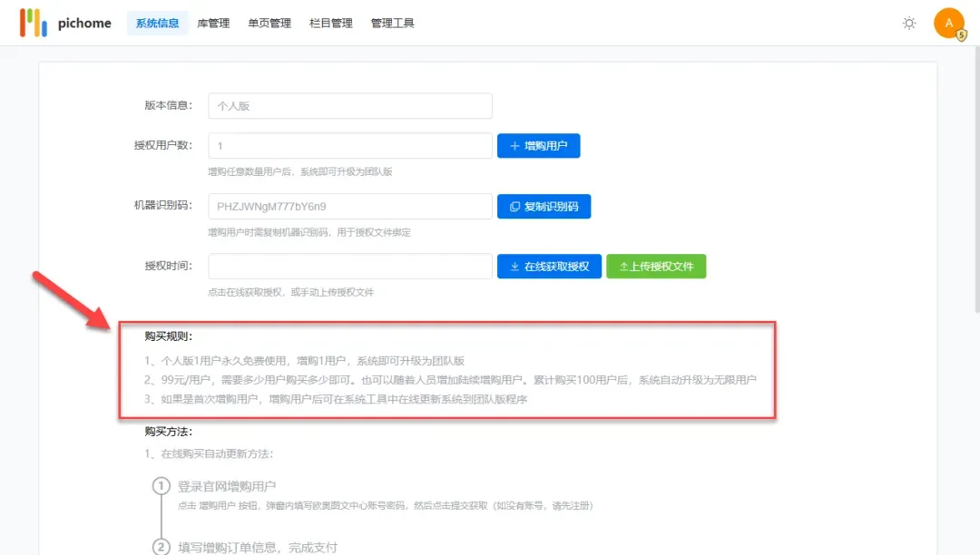980x555 pixels.
Task: Switch to the 库管理 menu
Action: click(x=213, y=24)
